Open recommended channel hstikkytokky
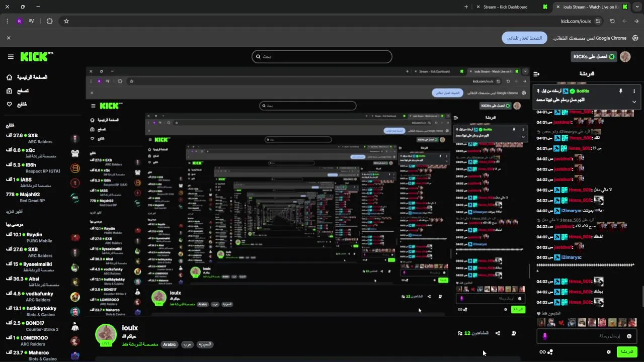This screenshot has width=644, height=362. [x=43, y=311]
